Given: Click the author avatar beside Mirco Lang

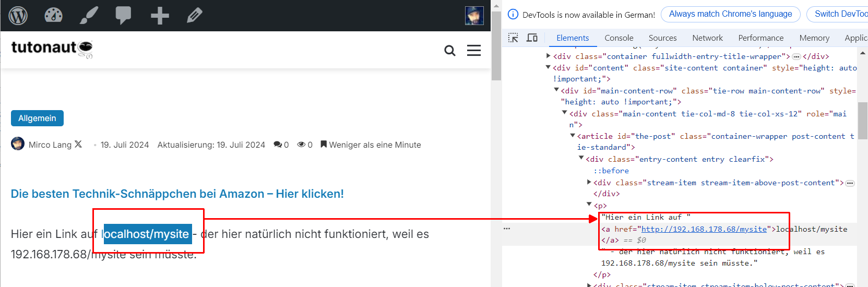Looking at the screenshot, I should coord(18,143).
